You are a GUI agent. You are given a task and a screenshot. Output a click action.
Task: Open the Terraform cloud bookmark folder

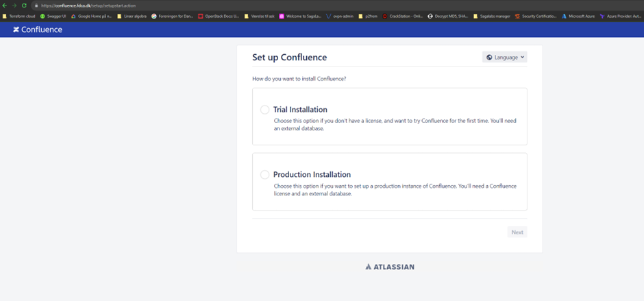point(19,16)
